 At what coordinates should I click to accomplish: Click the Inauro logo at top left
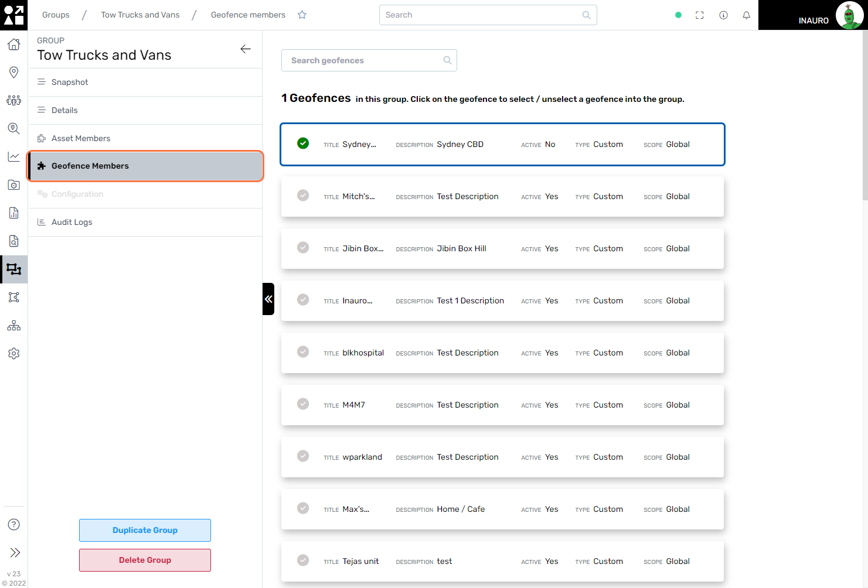click(13, 15)
